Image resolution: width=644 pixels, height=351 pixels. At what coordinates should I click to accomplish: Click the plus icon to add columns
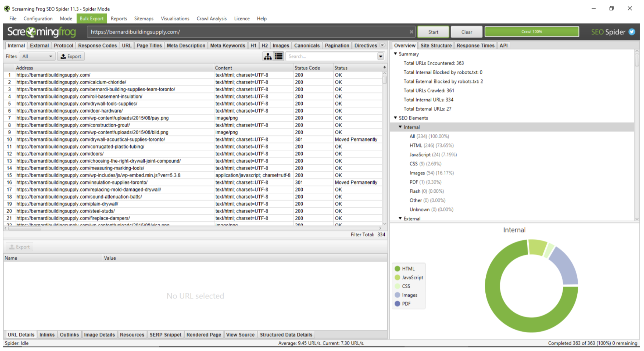click(384, 67)
